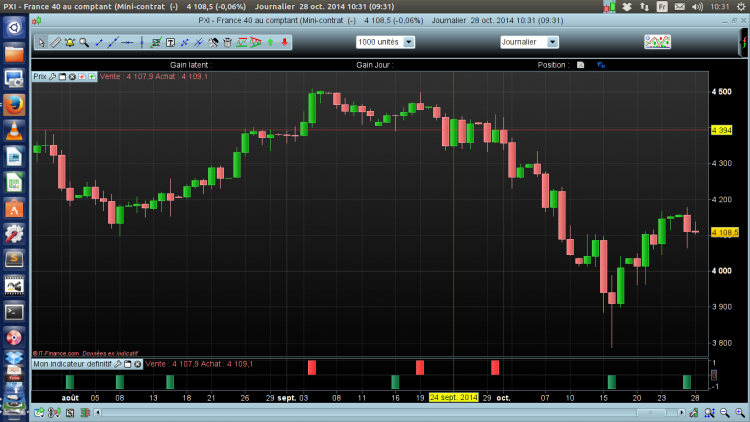Click the horizontal chart scrollbar thumb
Image resolution: width=750 pixels, height=422 pixels.
click(651, 412)
